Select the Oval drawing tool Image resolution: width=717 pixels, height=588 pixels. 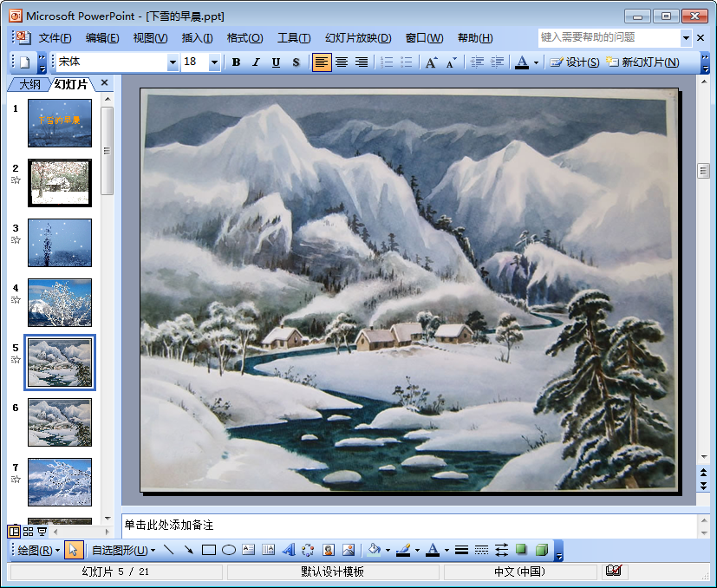click(229, 550)
